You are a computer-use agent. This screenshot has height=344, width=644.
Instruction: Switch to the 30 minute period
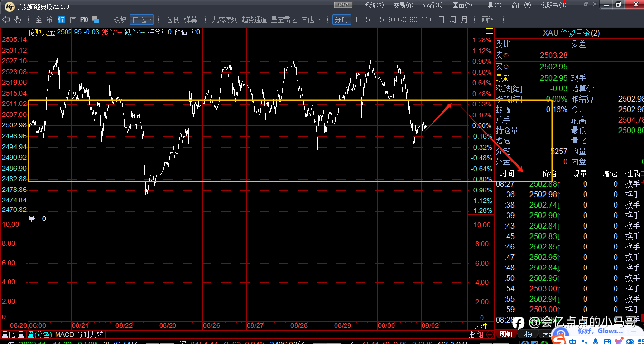tap(391, 19)
